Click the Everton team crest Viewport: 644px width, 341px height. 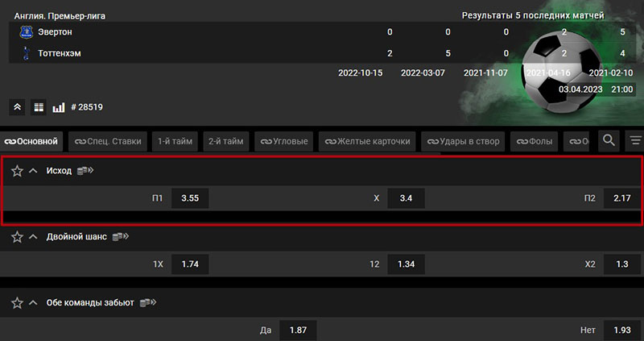point(25,31)
